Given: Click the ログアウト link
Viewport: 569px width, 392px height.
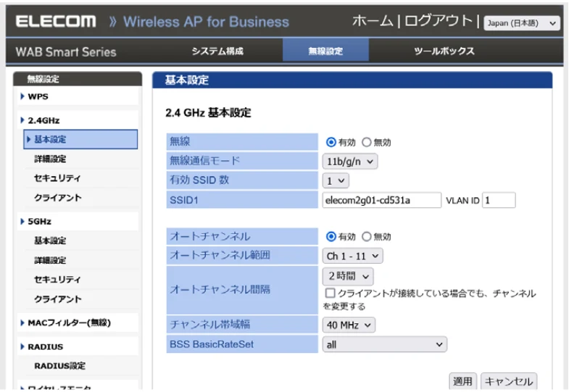Looking at the screenshot, I should [x=439, y=21].
